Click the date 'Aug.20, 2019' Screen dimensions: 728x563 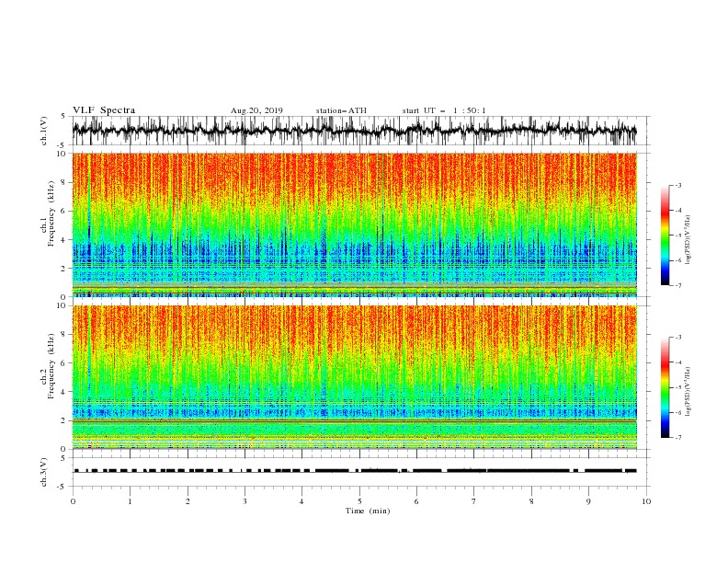[256, 110]
